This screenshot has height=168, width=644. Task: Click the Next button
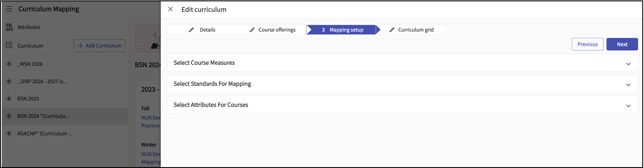click(622, 44)
